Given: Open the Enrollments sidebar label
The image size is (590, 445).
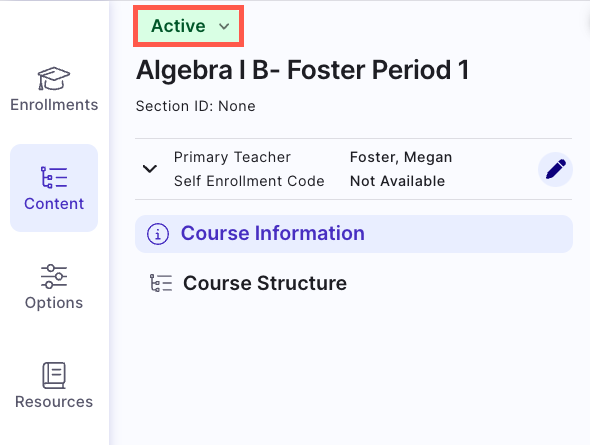Looking at the screenshot, I should [54, 105].
